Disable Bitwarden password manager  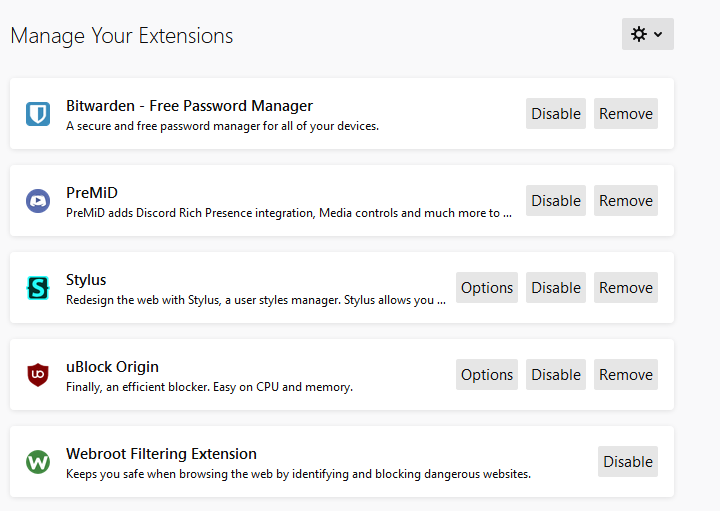tap(556, 113)
